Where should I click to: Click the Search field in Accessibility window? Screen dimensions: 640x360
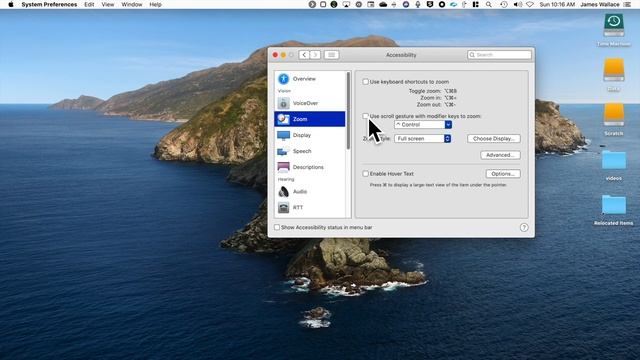[499, 55]
